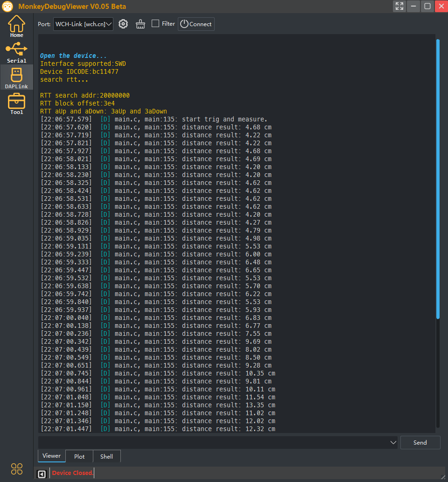Click the log line reading 8.50 cm
The image size is (448, 482).
tap(156, 357)
